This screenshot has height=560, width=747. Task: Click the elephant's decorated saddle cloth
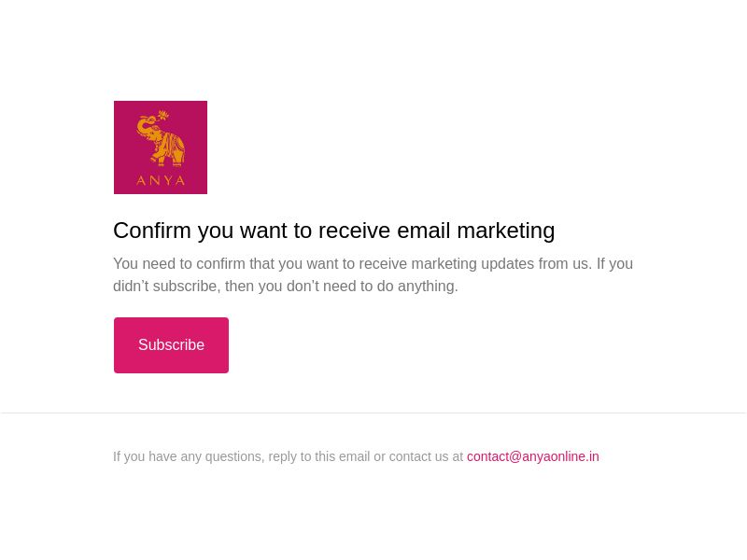pyautogui.click(x=175, y=146)
